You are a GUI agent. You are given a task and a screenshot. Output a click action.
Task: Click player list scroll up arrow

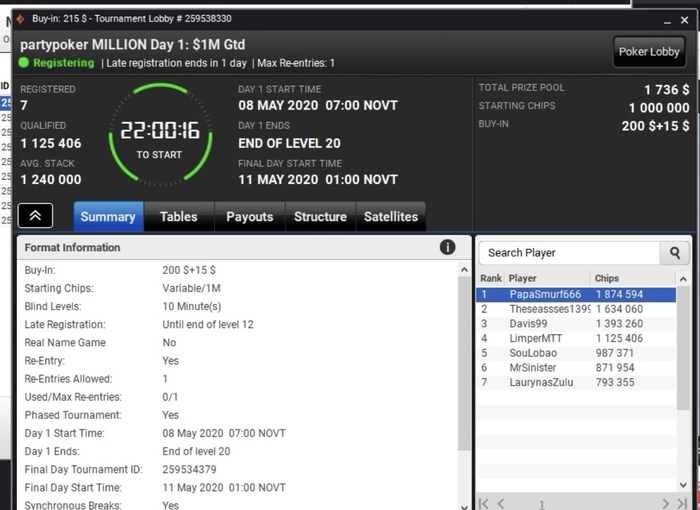(683, 279)
